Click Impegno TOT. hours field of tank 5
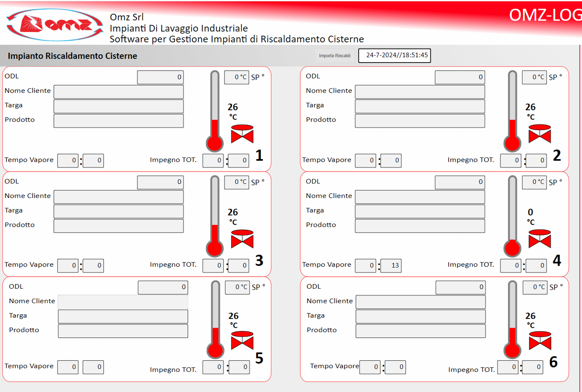582x392 pixels. [x=213, y=367]
